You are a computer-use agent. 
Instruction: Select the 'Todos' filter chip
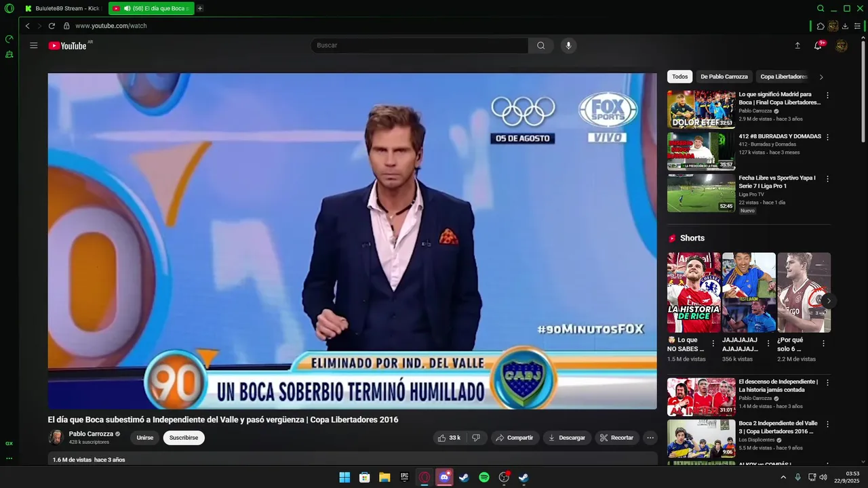click(x=680, y=77)
